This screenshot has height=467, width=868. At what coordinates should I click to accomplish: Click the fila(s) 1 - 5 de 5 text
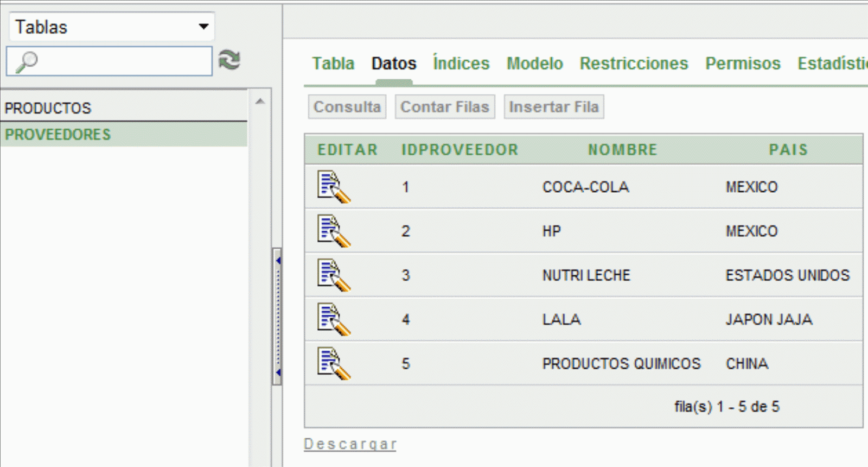(x=727, y=406)
